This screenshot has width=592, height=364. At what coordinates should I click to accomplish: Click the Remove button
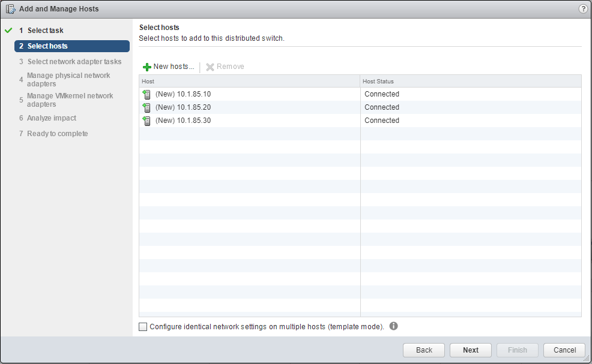(x=225, y=67)
